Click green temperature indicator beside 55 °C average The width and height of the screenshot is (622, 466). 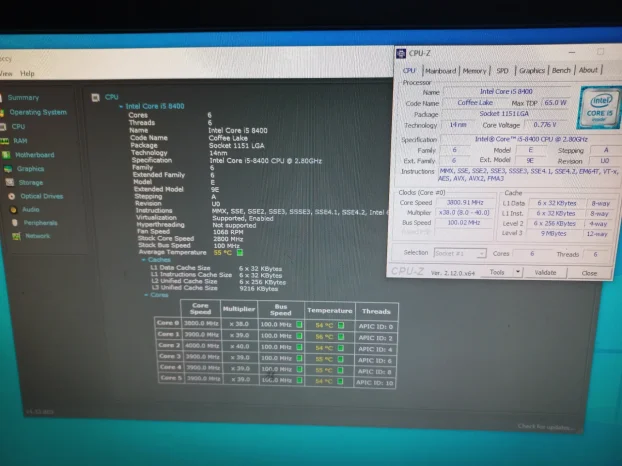click(240, 252)
